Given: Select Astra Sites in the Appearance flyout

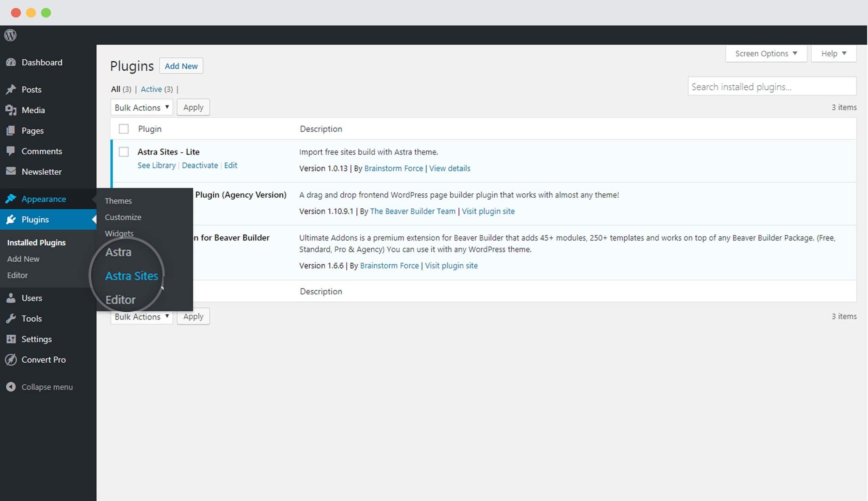Looking at the screenshot, I should pyautogui.click(x=131, y=276).
